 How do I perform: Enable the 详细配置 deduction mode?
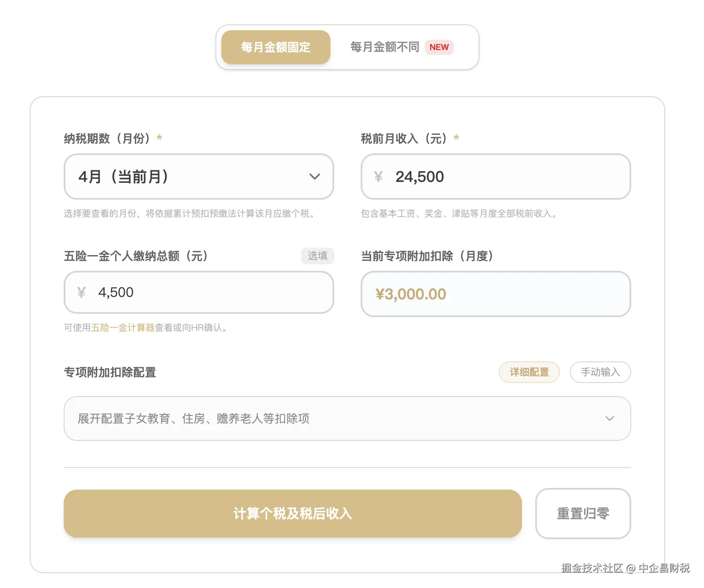tap(529, 372)
